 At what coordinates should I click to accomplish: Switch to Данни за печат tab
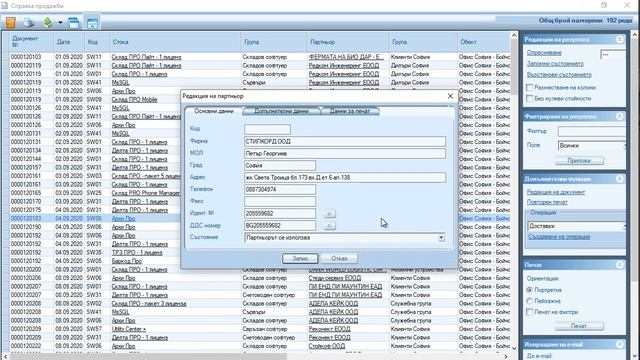350,111
